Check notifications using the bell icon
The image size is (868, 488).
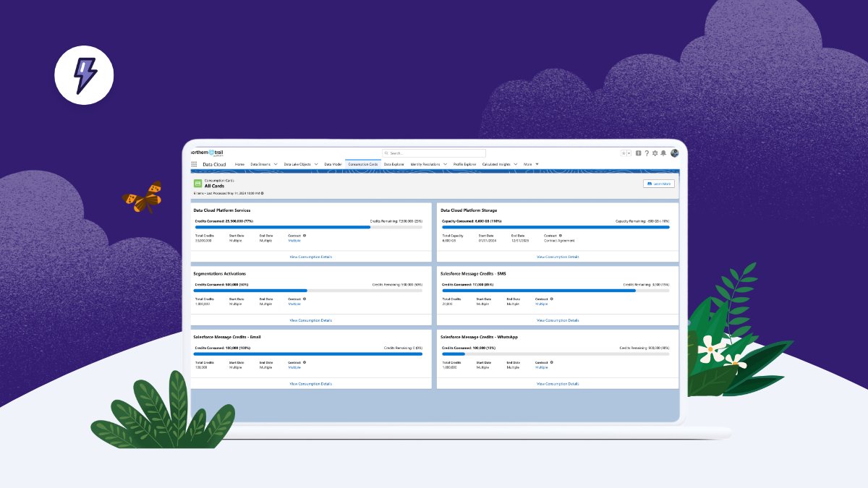(x=663, y=153)
